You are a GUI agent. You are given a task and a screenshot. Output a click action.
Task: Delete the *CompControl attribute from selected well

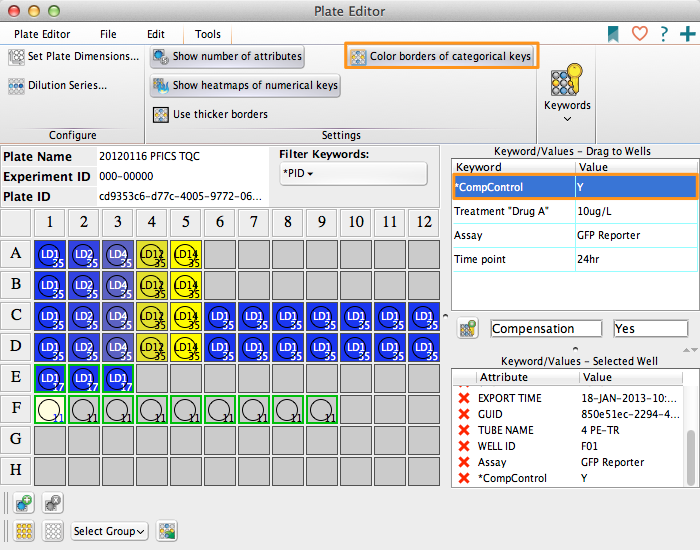(x=464, y=479)
